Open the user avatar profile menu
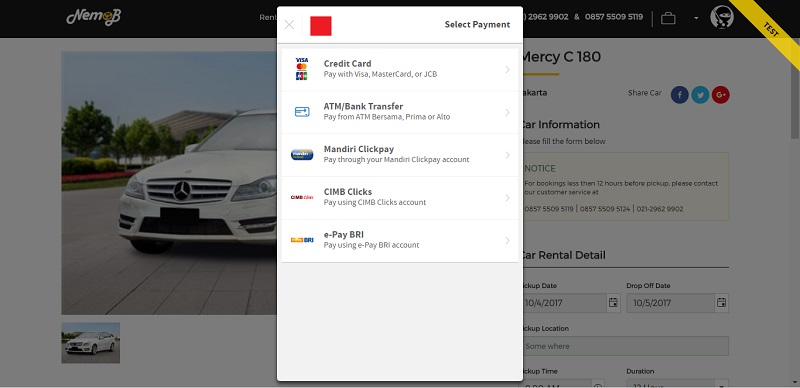 click(x=722, y=17)
